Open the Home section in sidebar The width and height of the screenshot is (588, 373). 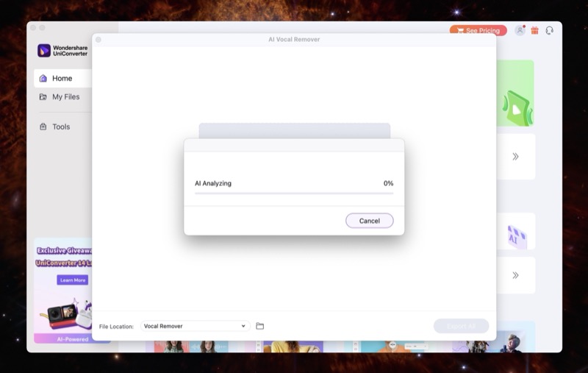pyautogui.click(x=63, y=78)
